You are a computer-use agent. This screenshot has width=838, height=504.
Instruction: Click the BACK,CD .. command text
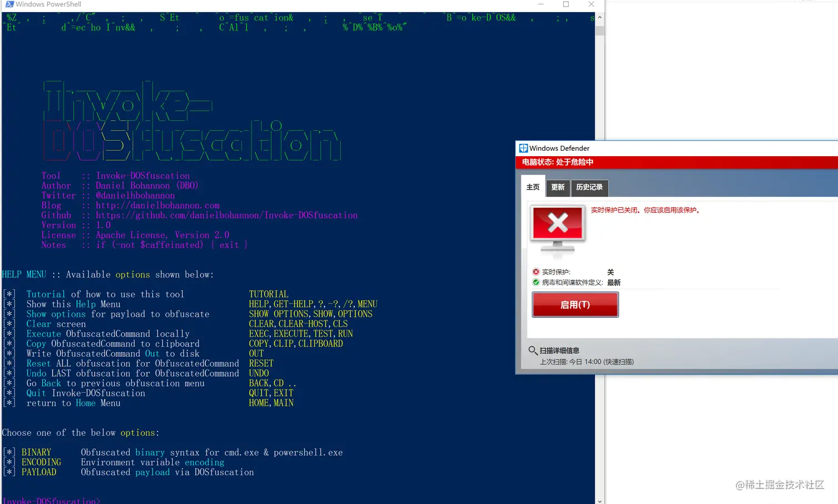tap(273, 383)
